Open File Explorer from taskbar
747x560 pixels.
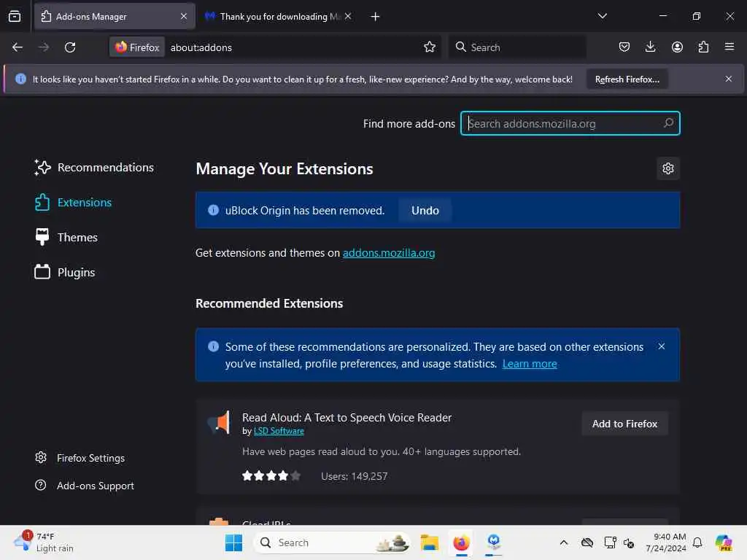(x=429, y=542)
